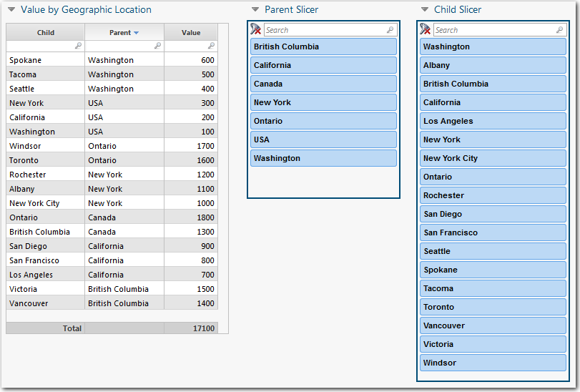Click the Parent column sort arrow
Viewport: 580px width, 392px height.
[x=136, y=33]
